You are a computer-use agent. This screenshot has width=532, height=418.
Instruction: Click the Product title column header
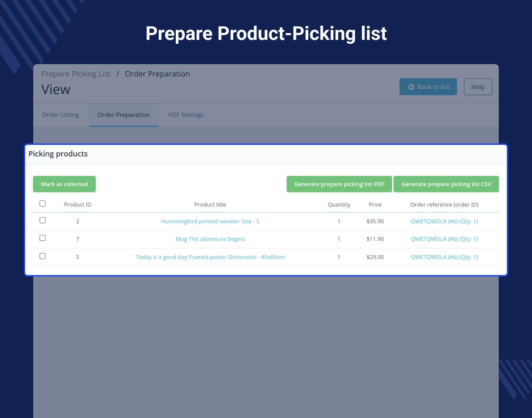(210, 205)
